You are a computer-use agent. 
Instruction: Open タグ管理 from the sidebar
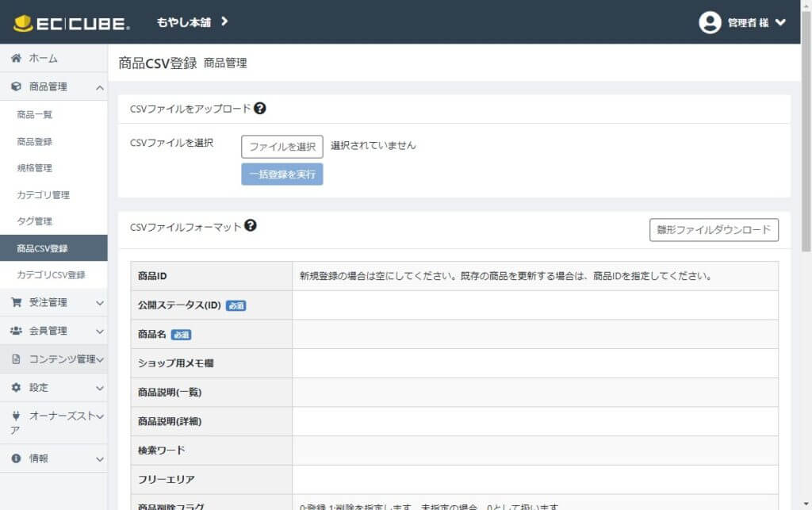(x=35, y=221)
